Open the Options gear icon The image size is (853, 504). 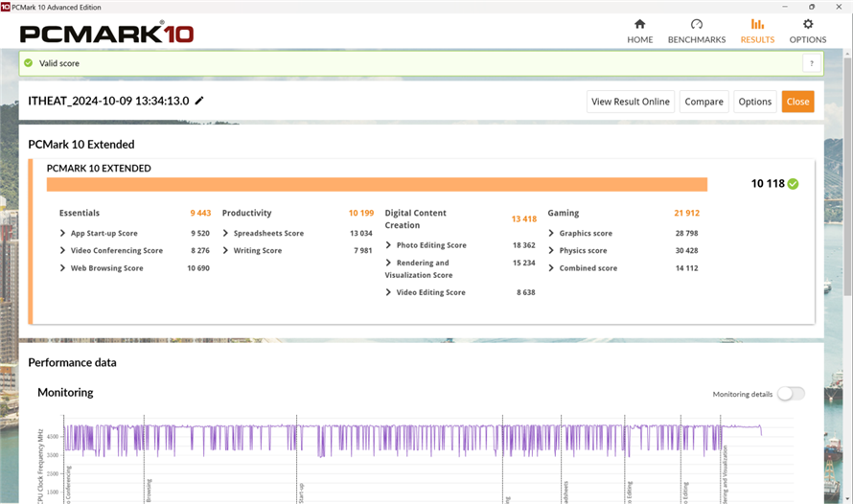[x=808, y=25]
